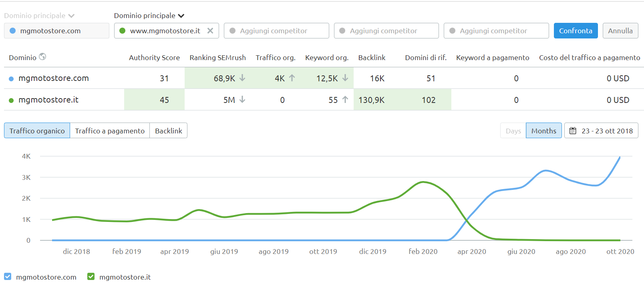The width and height of the screenshot is (644, 288).
Task: Click the globe icon next to Dominio
Action: coord(42,57)
